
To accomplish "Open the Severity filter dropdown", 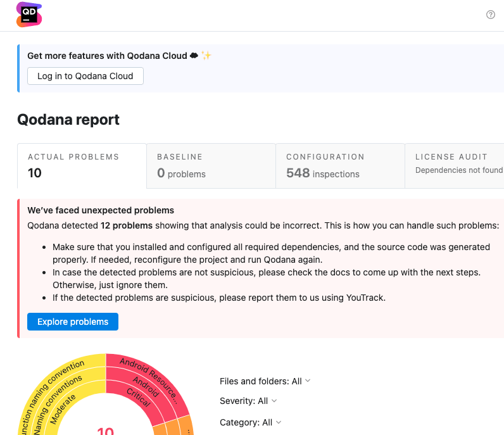I will [x=248, y=401].
